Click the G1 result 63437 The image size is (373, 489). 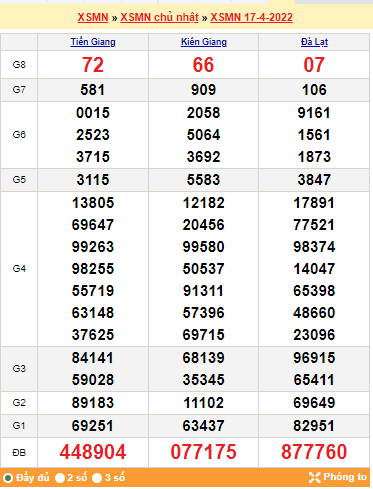(x=204, y=426)
